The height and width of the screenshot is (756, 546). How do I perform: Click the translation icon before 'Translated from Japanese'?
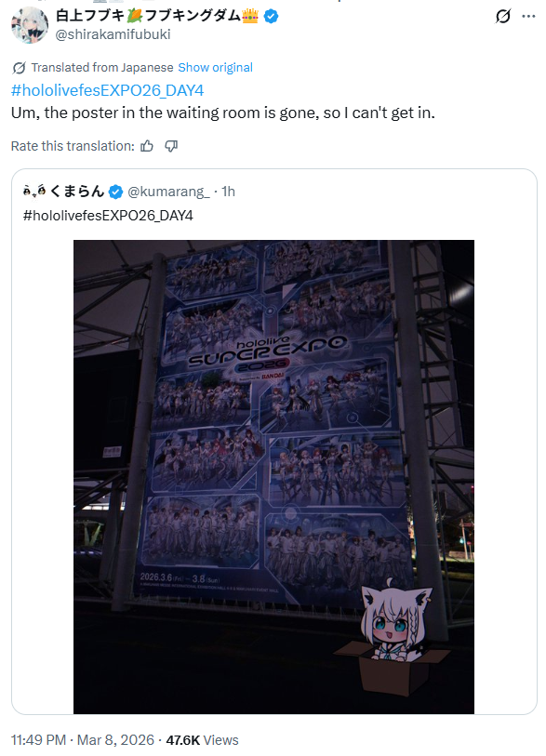tap(19, 68)
